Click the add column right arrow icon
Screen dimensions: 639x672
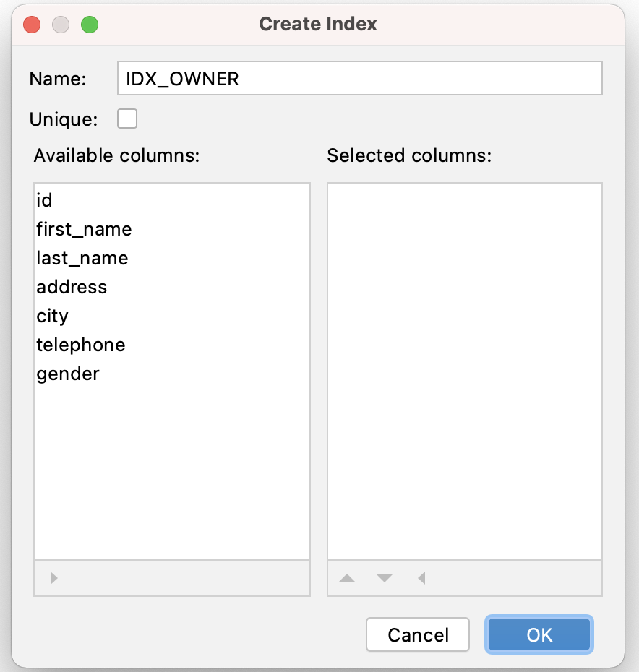[x=53, y=578]
